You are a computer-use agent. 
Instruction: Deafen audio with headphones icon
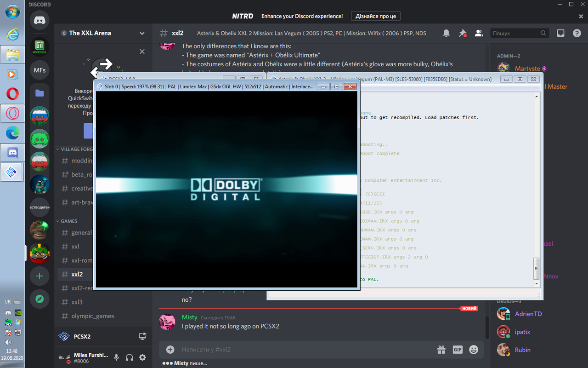tap(130, 357)
